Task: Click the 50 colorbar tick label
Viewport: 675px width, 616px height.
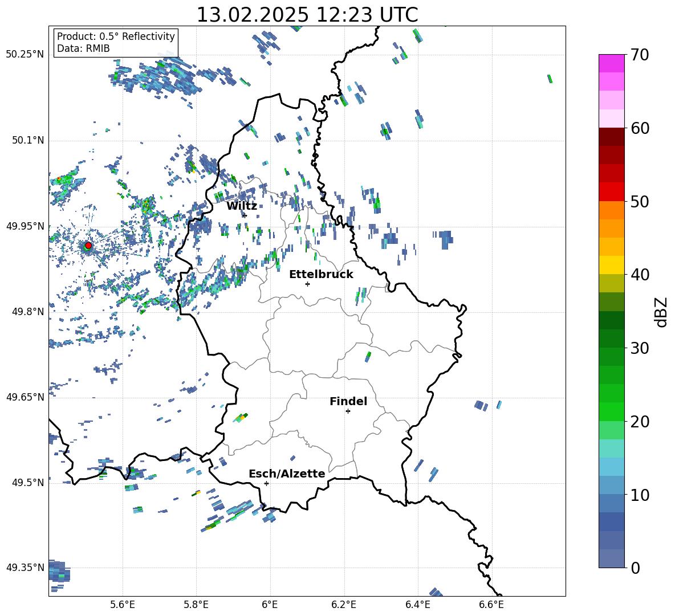Action: (x=640, y=202)
